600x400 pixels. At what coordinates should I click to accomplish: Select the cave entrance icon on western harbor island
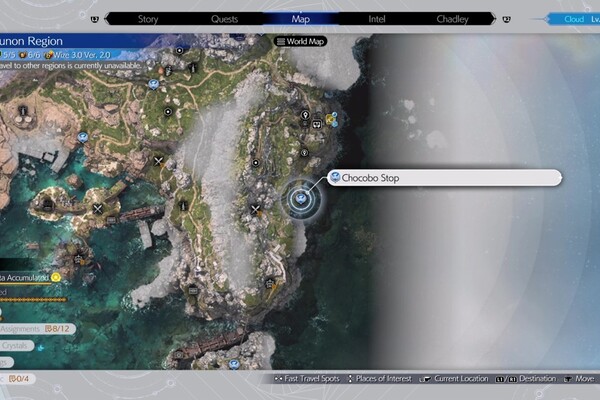[47, 204]
